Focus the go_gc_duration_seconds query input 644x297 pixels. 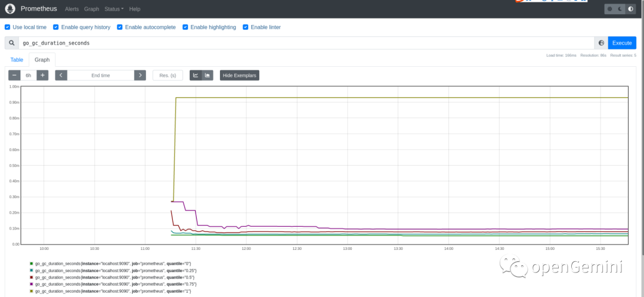click(306, 43)
